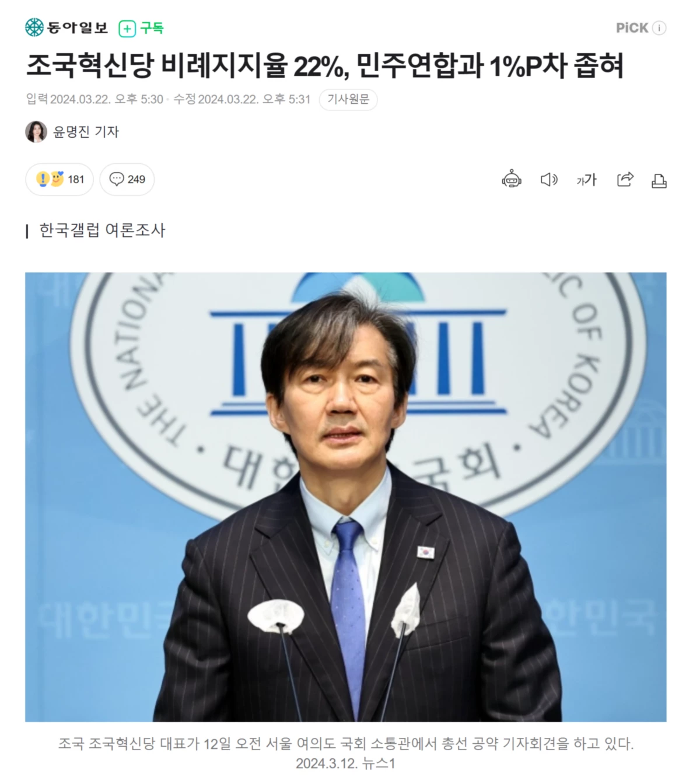Subscribe with the green 구독 button

(141, 28)
